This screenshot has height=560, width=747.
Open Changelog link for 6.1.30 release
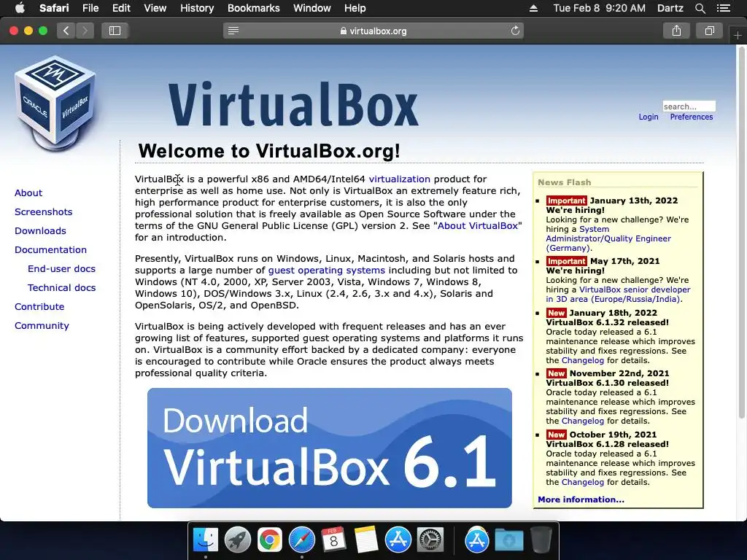click(583, 421)
